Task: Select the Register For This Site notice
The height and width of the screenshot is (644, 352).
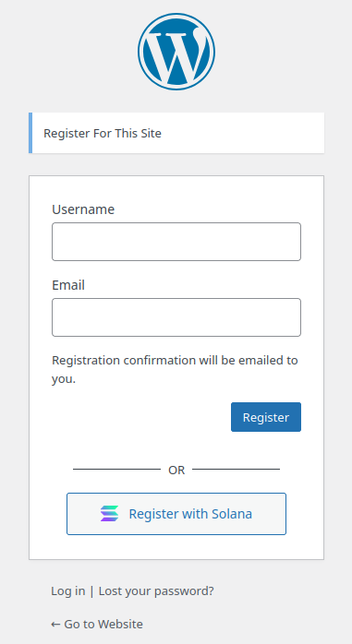Action: click(x=176, y=133)
